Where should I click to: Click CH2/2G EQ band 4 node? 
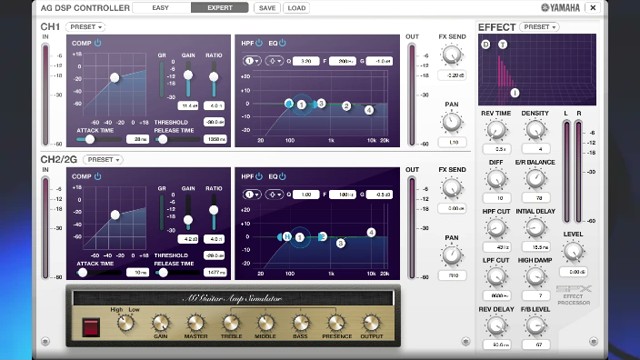point(371,233)
